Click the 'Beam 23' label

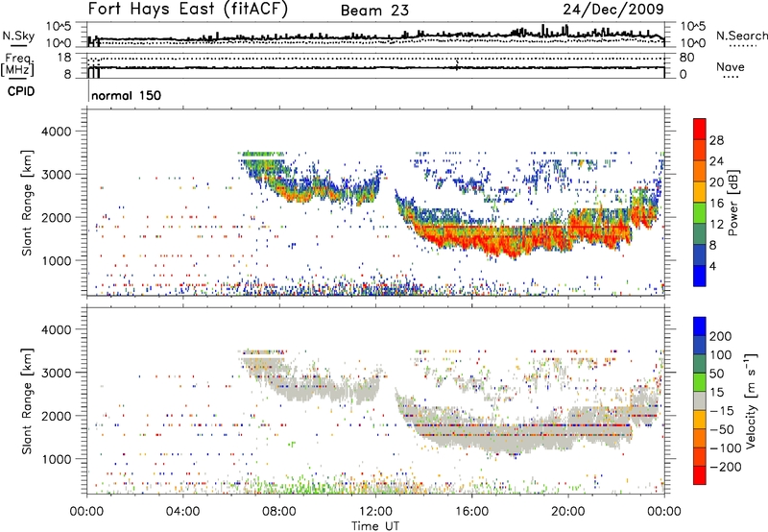(374, 11)
